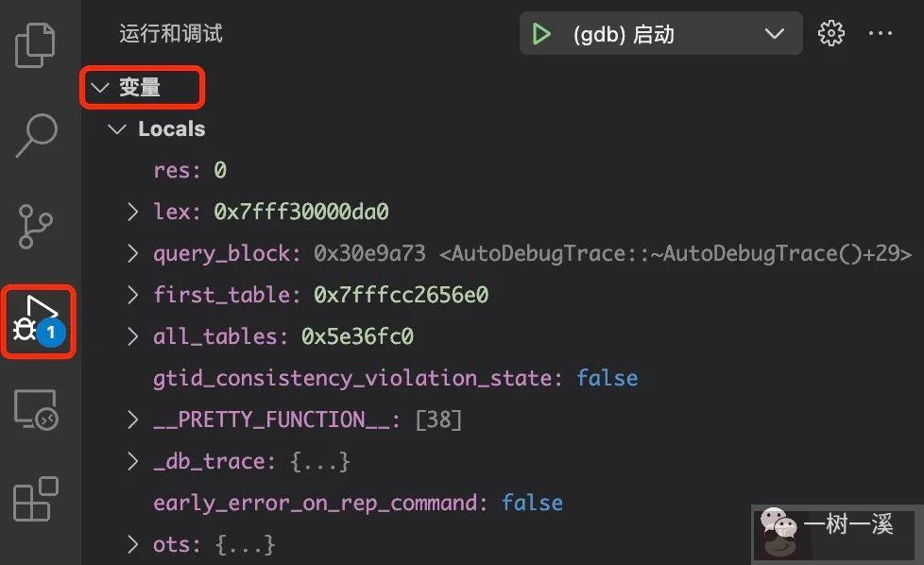Viewport: 924px width, 565px height.
Task: Open the Explorer view in activity bar
Action: coord(36,44)
